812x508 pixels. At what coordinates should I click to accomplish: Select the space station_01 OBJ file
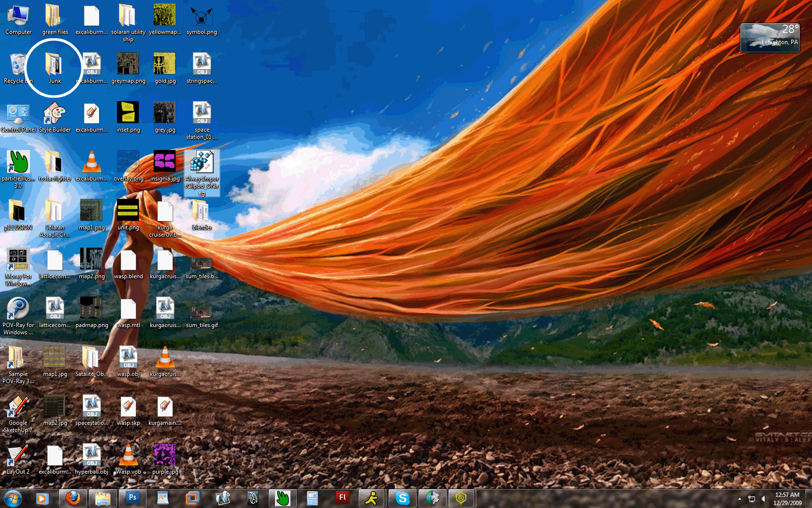pyautogui.click(x=202, y=120)
